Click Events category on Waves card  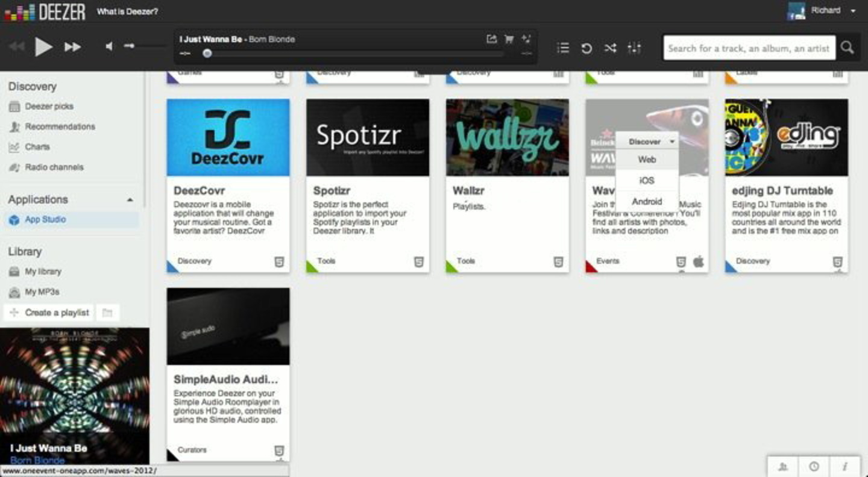point(608,261)
